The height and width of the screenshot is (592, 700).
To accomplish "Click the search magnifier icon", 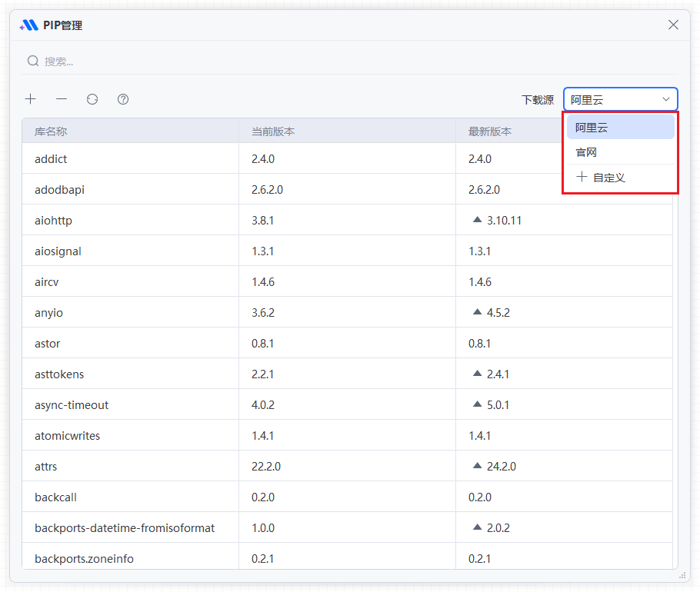I will coord(33,61).
